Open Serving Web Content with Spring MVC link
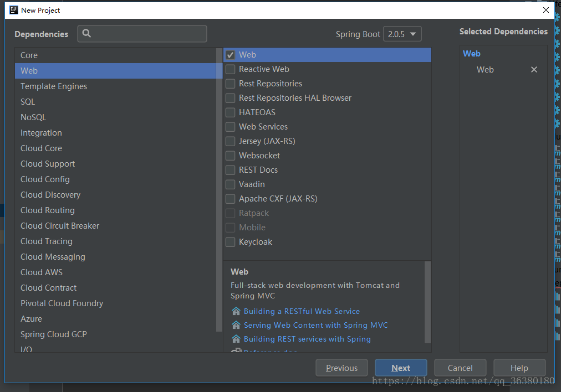Image resolution: width=561 pixels, height=392 pixels. pyautogui.click(x=315, y=325)
